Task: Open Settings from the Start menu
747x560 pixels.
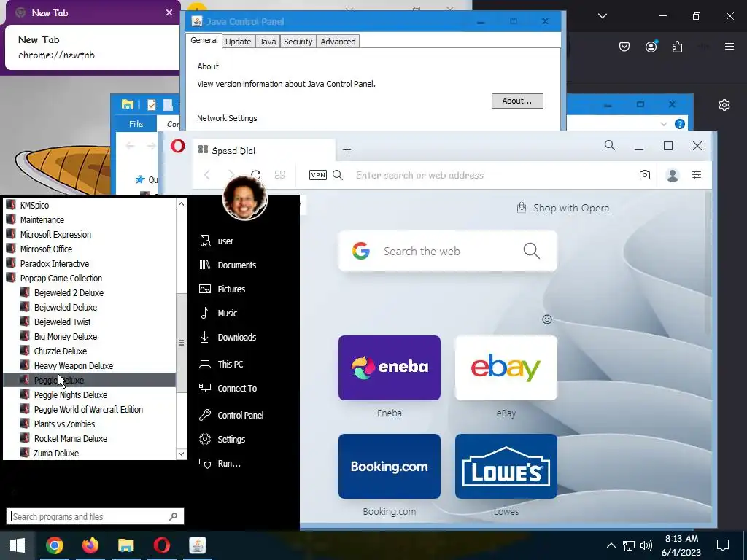Action: (231, 439)
